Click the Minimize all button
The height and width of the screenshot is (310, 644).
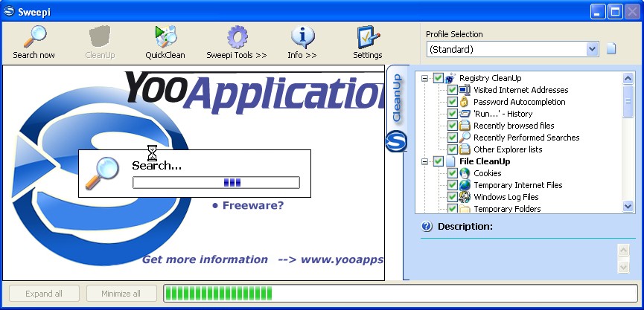[121, 294]
